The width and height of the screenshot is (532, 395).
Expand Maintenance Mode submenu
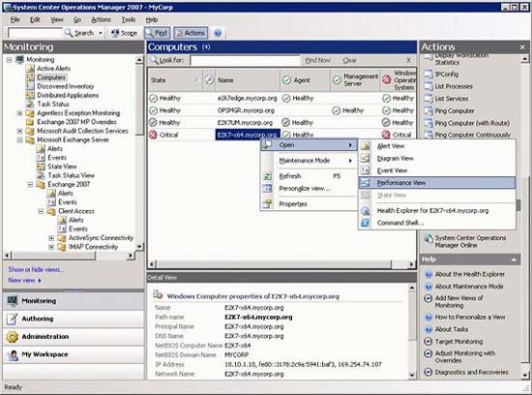click(x=309, y=161)
